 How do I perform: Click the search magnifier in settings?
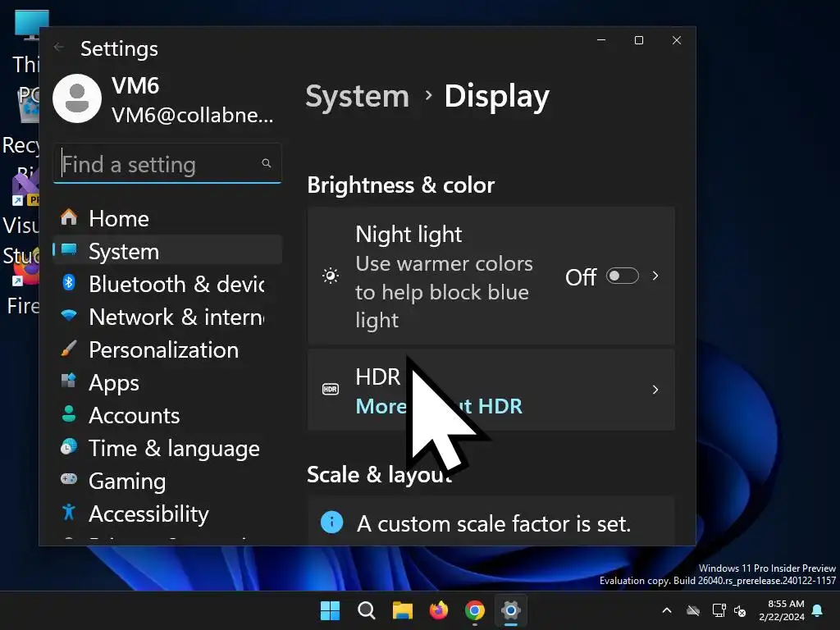pos(267,163)
